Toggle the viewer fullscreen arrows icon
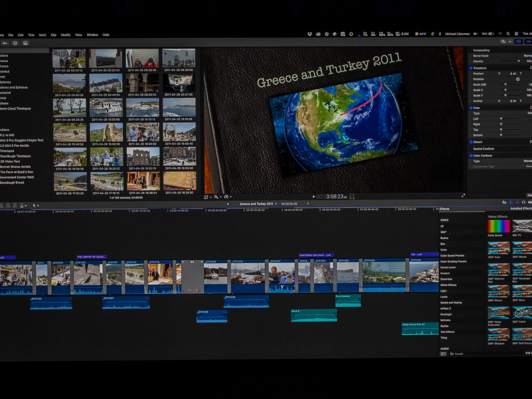The image size is (532, 399). coord(463,196)
